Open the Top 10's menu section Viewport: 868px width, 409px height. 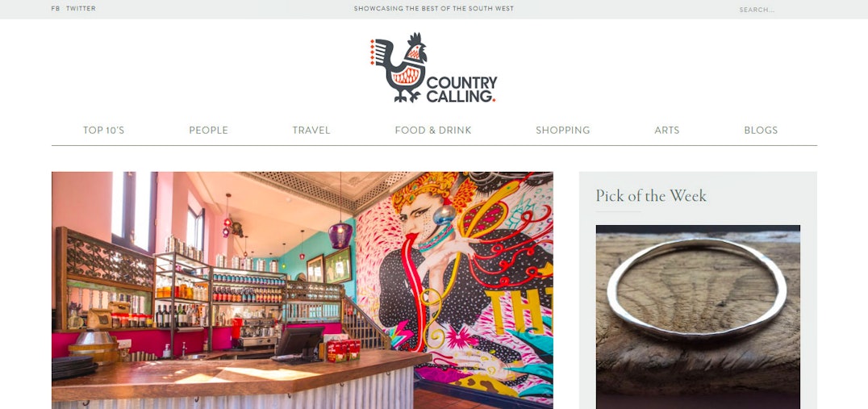[103, 130]
